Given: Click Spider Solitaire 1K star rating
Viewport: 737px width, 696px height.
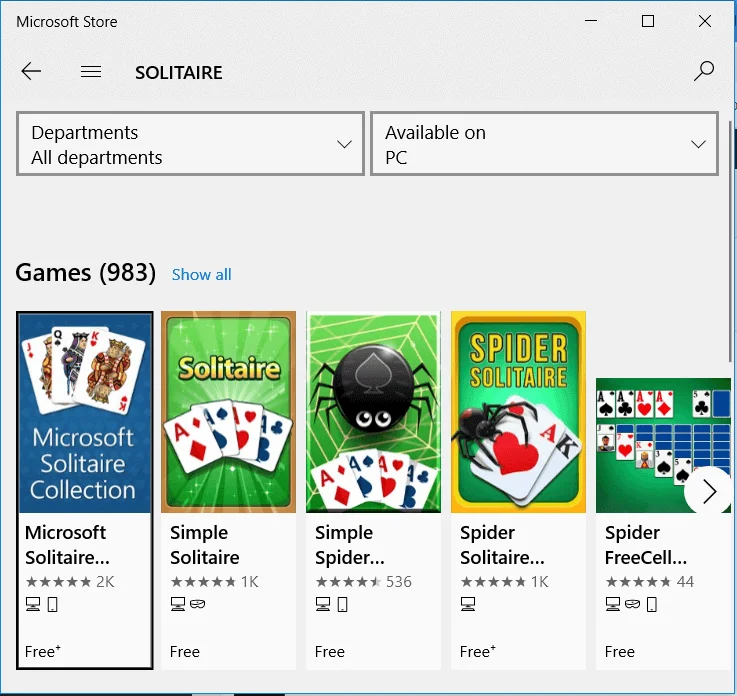Looking at the screenshot, I should pyautogui.click(x=504, y=582).
